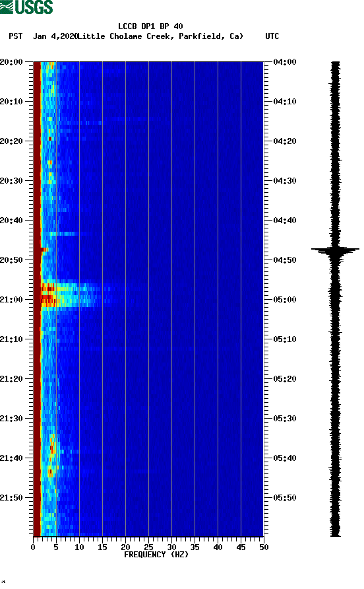Click the 15 Hz frequency tick label

102,547
